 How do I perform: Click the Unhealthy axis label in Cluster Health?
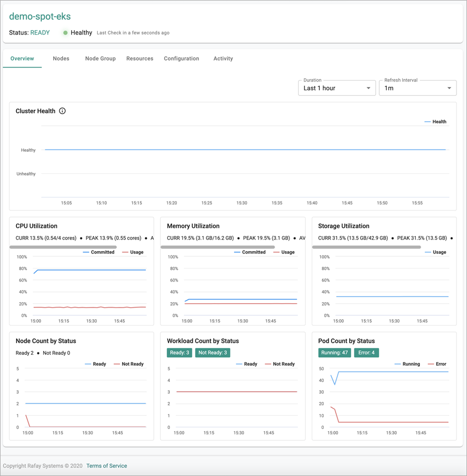[x=26, y=174]
